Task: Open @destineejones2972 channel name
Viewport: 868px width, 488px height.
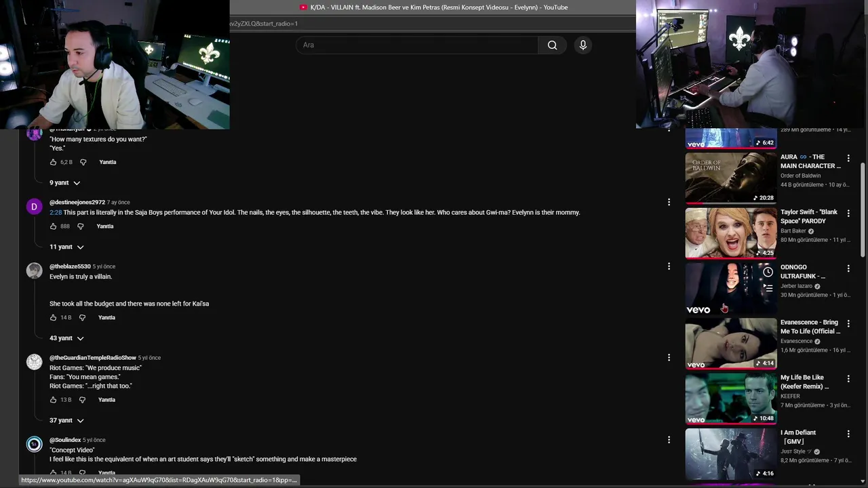Action: pos(77,202)
